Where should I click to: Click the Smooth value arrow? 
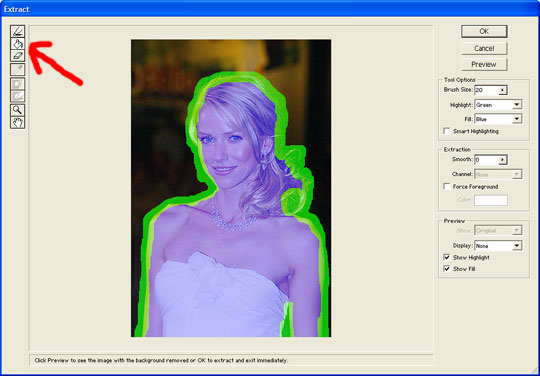(503, 160)
